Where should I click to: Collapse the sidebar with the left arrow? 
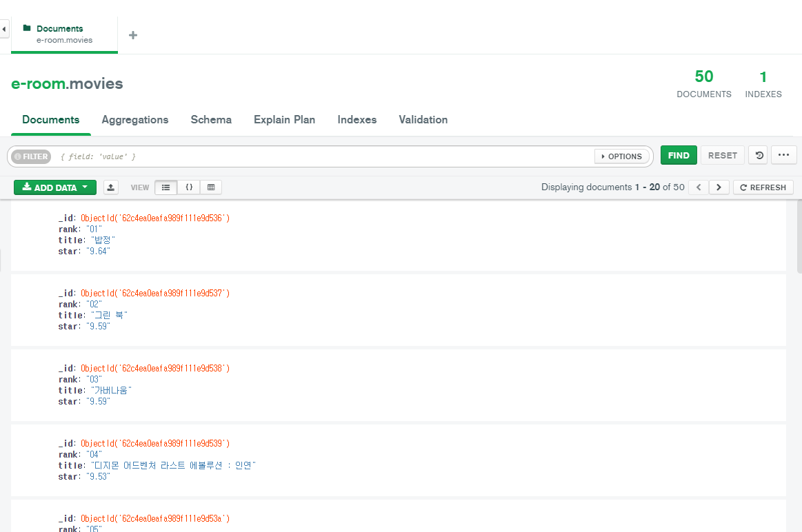(x=4, y=29)
